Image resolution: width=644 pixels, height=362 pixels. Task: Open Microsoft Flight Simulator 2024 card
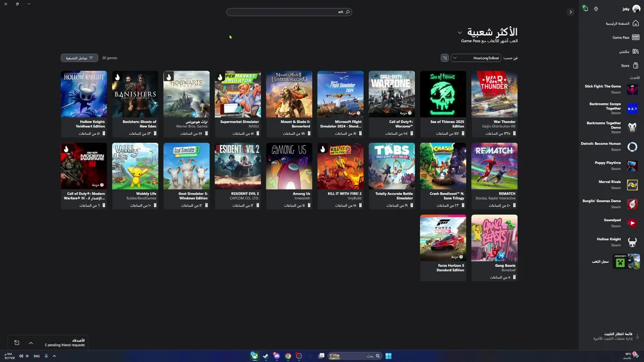(340, 104)
